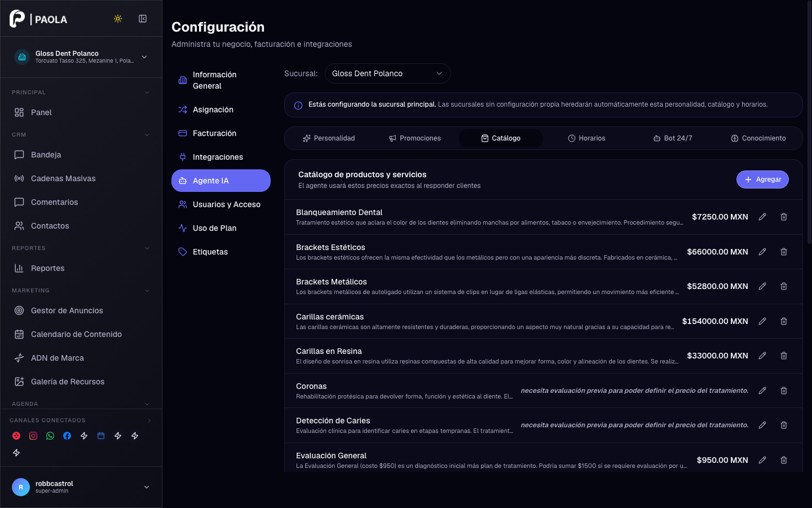The image size is (812, 508).
Task: Delete Brackets Estéticos with trash icon
Action: (x=784, y=252)
